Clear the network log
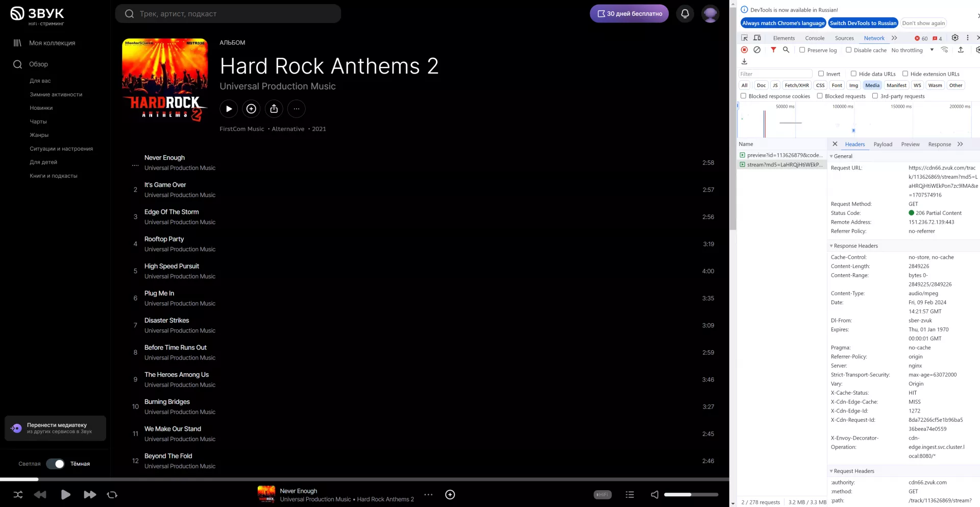This screenshot has height=507, width=980. click(x=757, y=50)
